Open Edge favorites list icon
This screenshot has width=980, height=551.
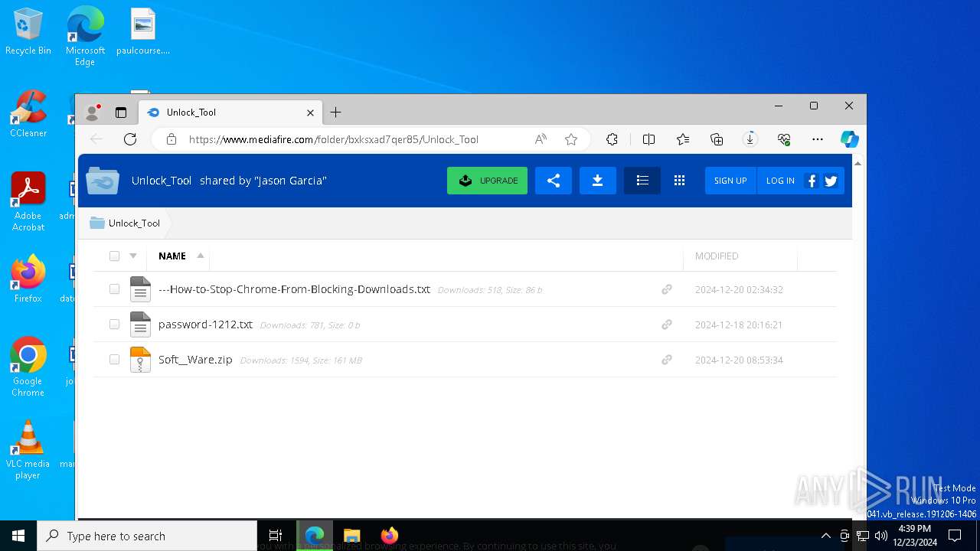coord(683,139)
